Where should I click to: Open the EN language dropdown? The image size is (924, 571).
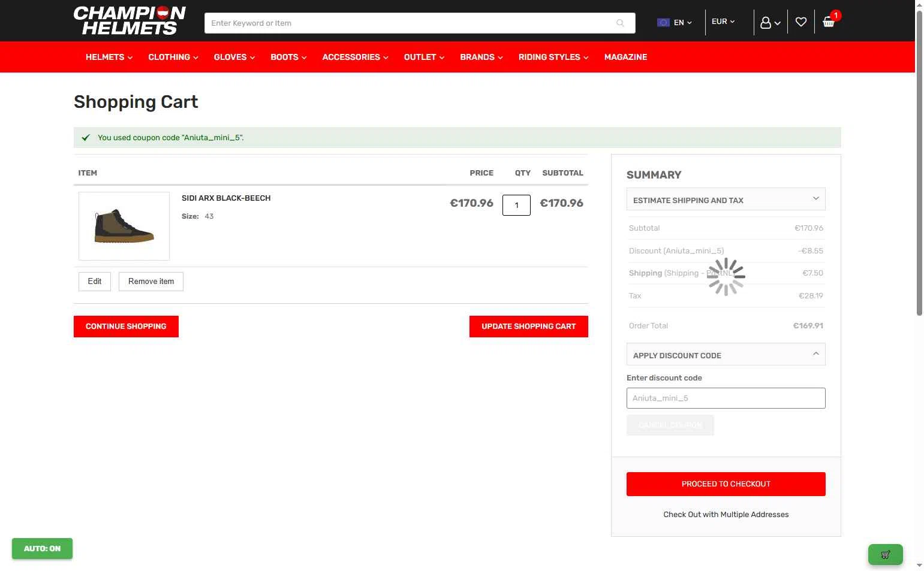(683, 23)
